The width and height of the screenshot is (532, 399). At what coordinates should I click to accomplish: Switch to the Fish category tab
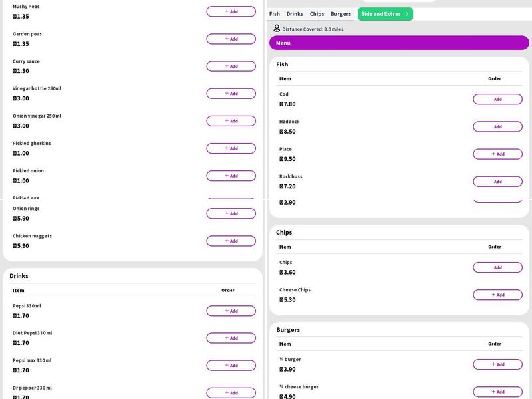coord(275,14)
